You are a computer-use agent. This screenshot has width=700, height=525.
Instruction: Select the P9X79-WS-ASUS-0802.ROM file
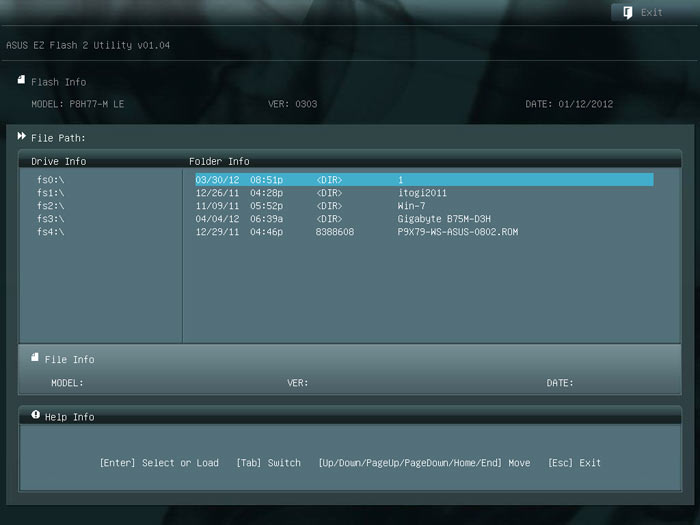pyautogui.click(x=458, y=232)
